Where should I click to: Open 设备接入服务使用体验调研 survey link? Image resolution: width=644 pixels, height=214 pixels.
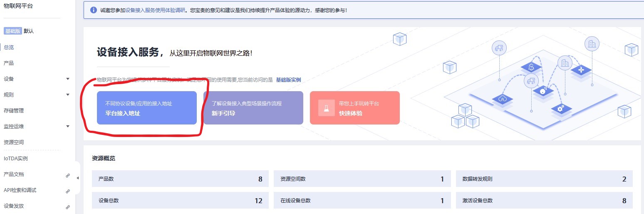point(155,10)
